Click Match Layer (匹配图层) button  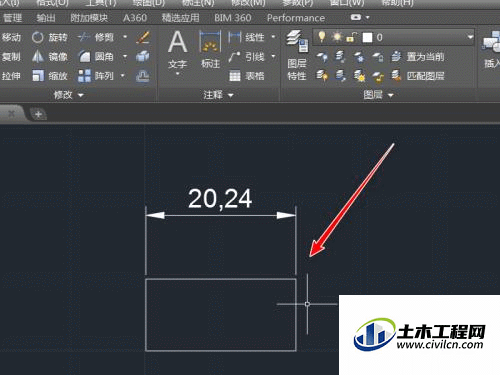tap(418, 76)
